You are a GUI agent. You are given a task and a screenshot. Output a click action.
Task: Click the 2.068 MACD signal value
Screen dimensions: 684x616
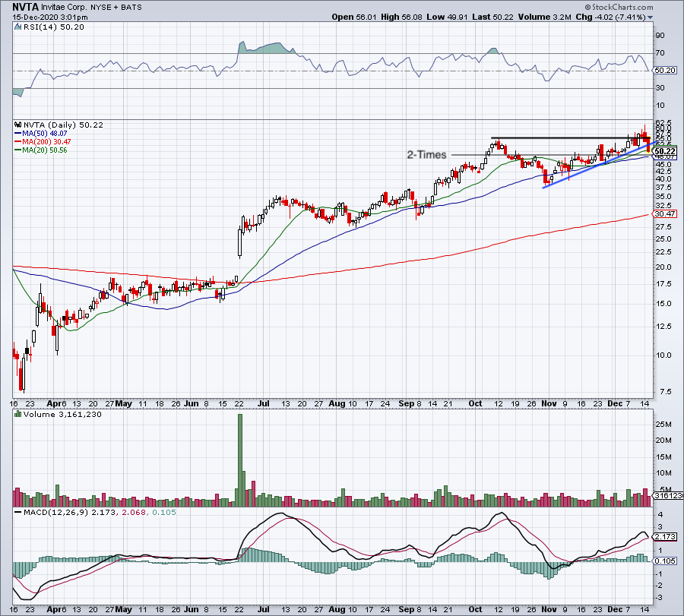click(134, 512)
